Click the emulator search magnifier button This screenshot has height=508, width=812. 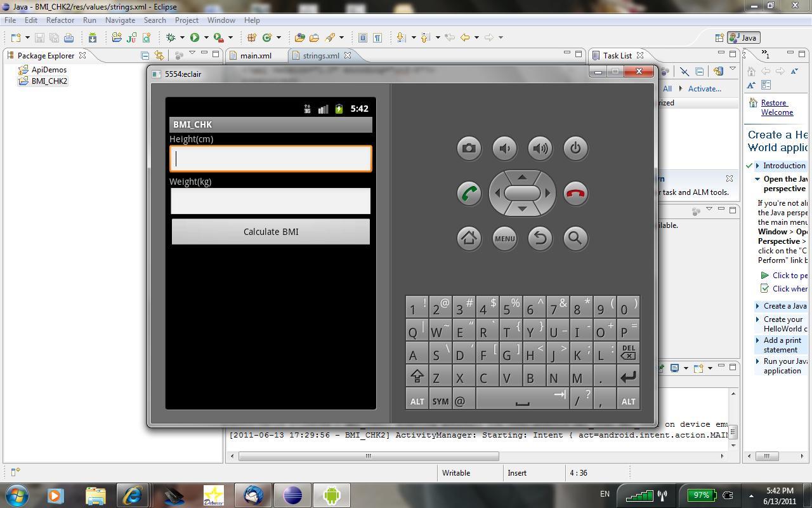(575, 239)
